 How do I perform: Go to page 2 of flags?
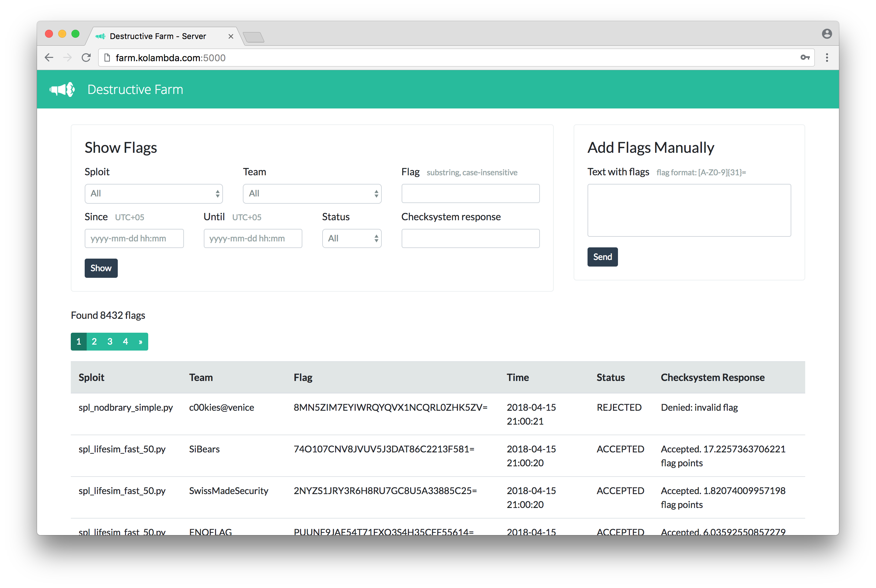pos(94,342)
